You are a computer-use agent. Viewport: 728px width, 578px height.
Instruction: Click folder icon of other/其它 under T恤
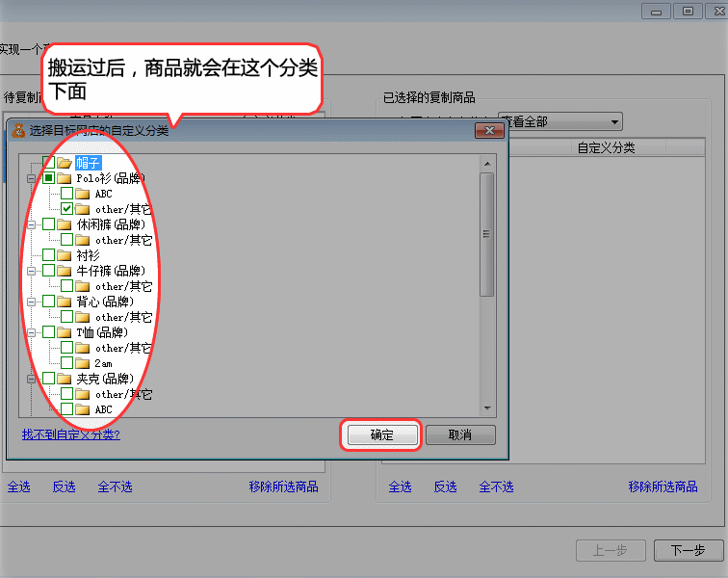(82, 348)
